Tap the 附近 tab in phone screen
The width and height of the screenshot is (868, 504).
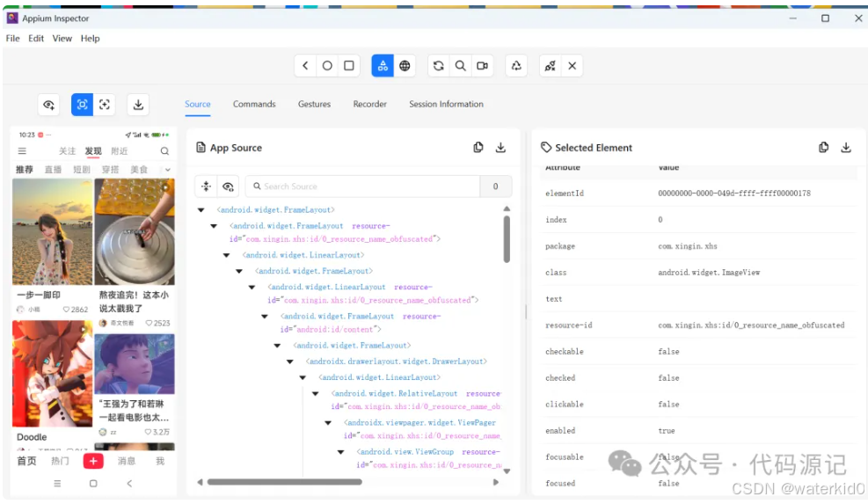pyautogui.click(x=120, y=150)
